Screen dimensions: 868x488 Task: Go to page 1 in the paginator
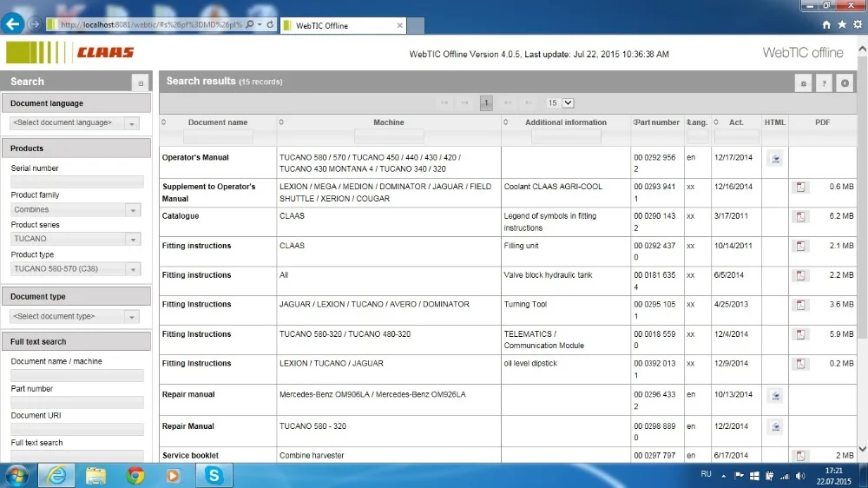pyautogui.click(x=486, y=102)
